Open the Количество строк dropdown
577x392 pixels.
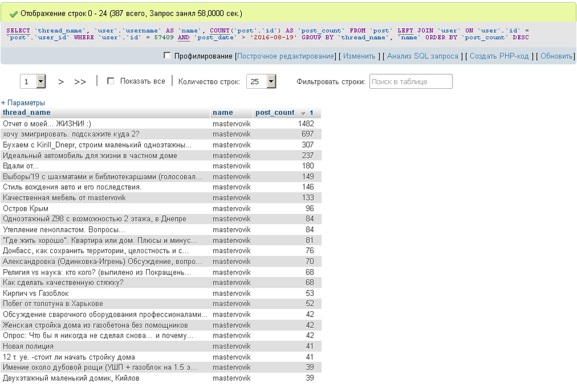(x=271, y=82)
